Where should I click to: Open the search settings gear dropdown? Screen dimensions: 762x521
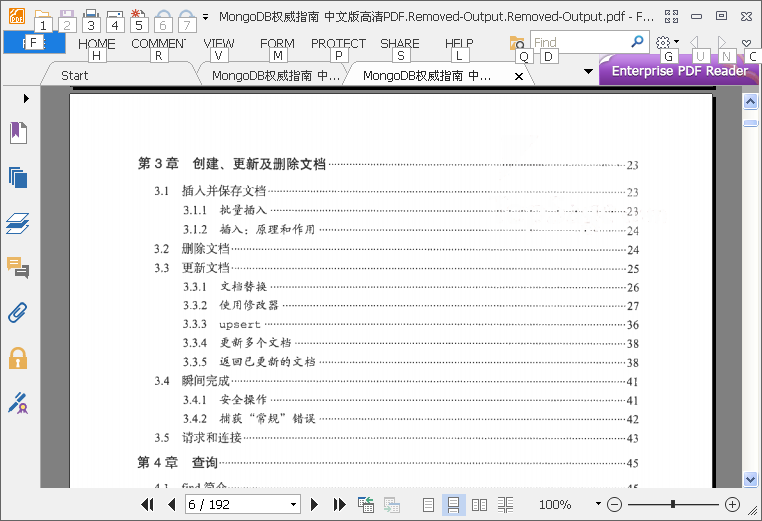pos(667,42)
